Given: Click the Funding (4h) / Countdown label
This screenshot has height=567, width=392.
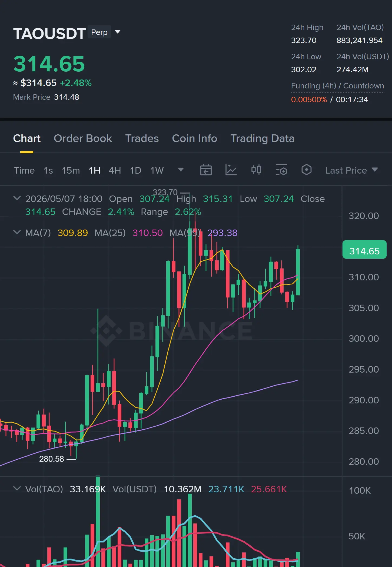Looking at the screenshot, I should pos(338,86).
